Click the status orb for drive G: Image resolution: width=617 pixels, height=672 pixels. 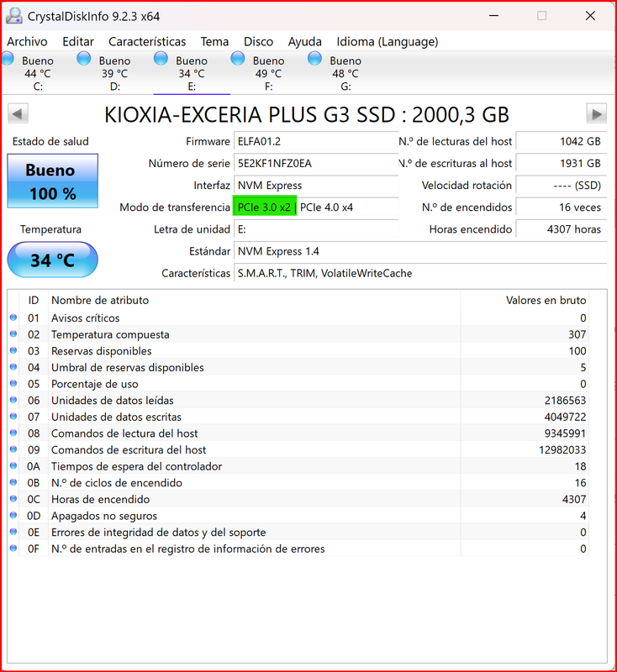tap(314, 58)
